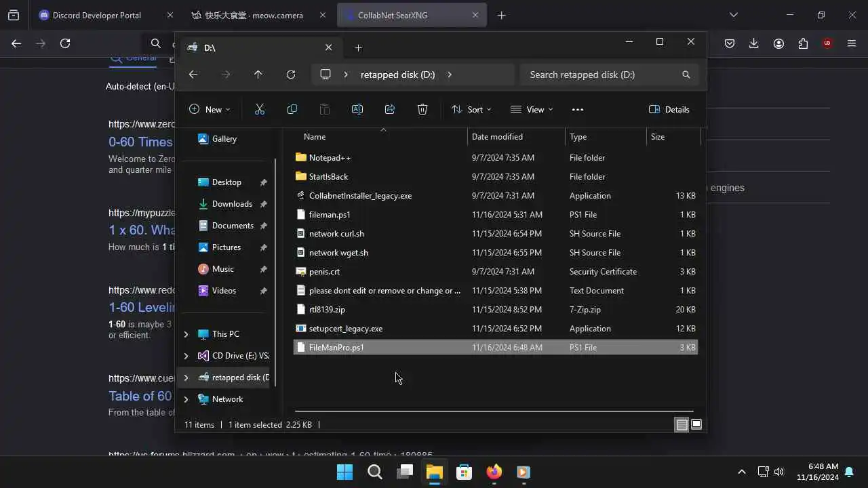
Task: Click the Share icon in Explorer toolbar
Action: pyautogui.click(x=390, y=109)
